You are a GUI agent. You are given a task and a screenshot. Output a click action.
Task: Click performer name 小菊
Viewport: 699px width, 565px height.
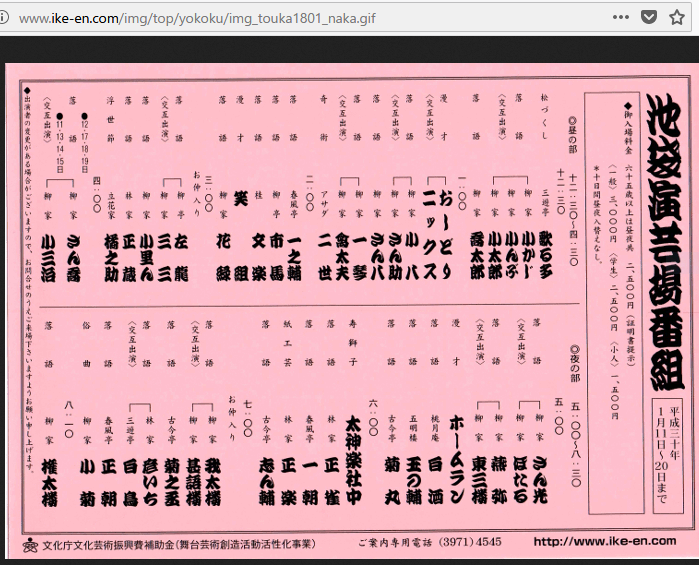87,482
